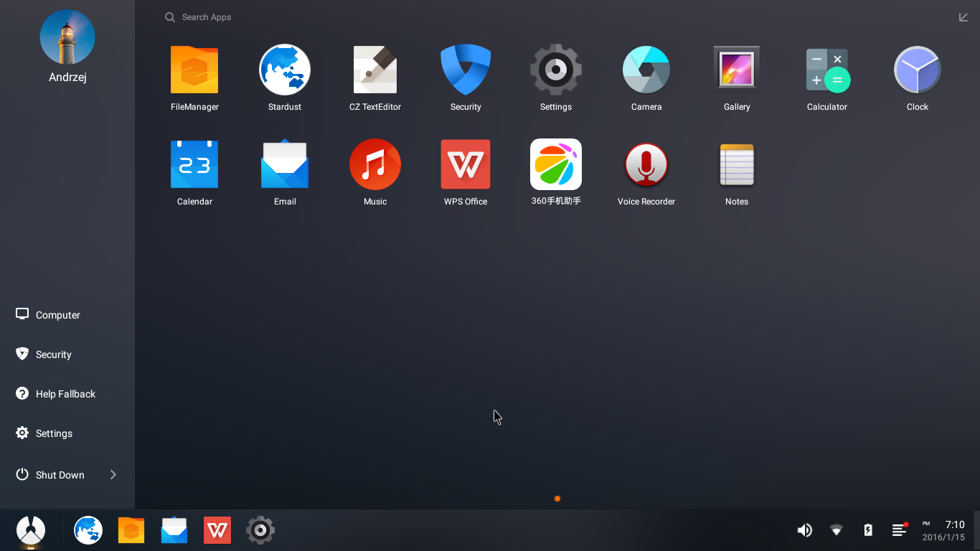The image size is (980, 551).
Task: Click the 7:10 clock in the tray
Action: 955,524
